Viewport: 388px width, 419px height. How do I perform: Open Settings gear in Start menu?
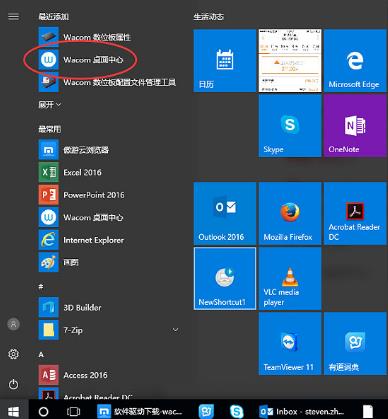pos(13,354)
